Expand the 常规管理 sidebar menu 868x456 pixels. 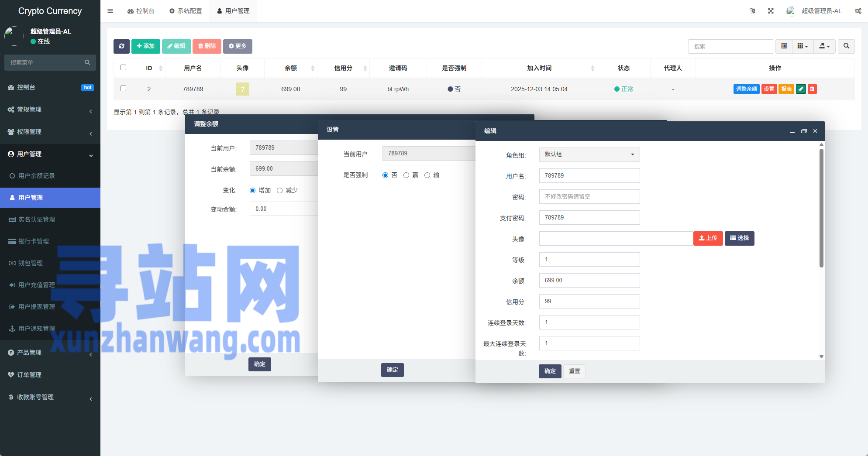click(x=50, y=110)
